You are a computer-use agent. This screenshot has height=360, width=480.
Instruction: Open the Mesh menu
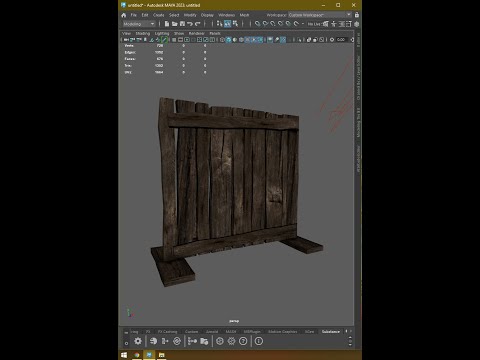coord(244,15)
